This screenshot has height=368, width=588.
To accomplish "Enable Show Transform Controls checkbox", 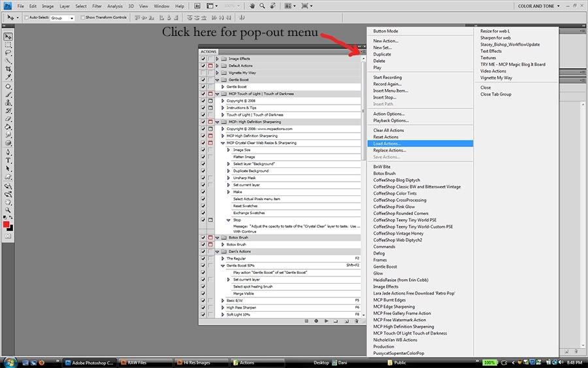I will (82, 17).
